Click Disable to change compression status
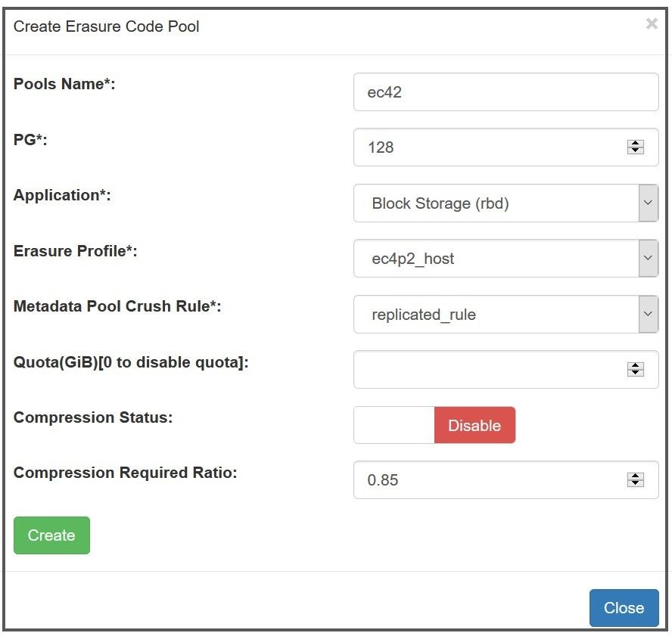This screenshot has width=672, height=636. point(474,425)
